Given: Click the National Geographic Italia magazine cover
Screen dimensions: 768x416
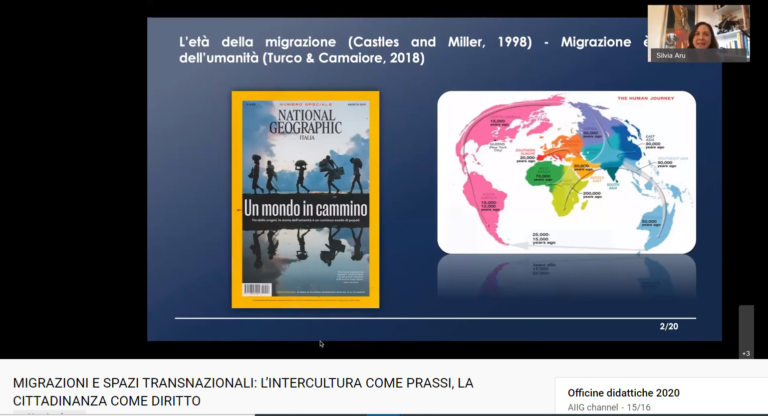Looking at the screenshot, I should [305, 199].
